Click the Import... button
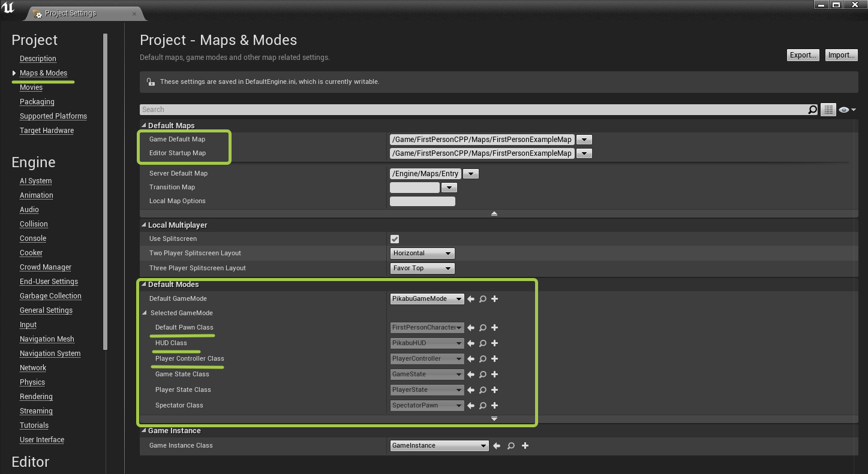The image size is (868, 474). (842, 55)
